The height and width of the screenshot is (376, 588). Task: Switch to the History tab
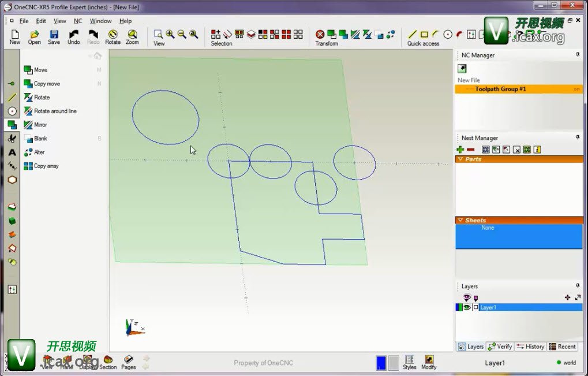[x=530, y=347]
